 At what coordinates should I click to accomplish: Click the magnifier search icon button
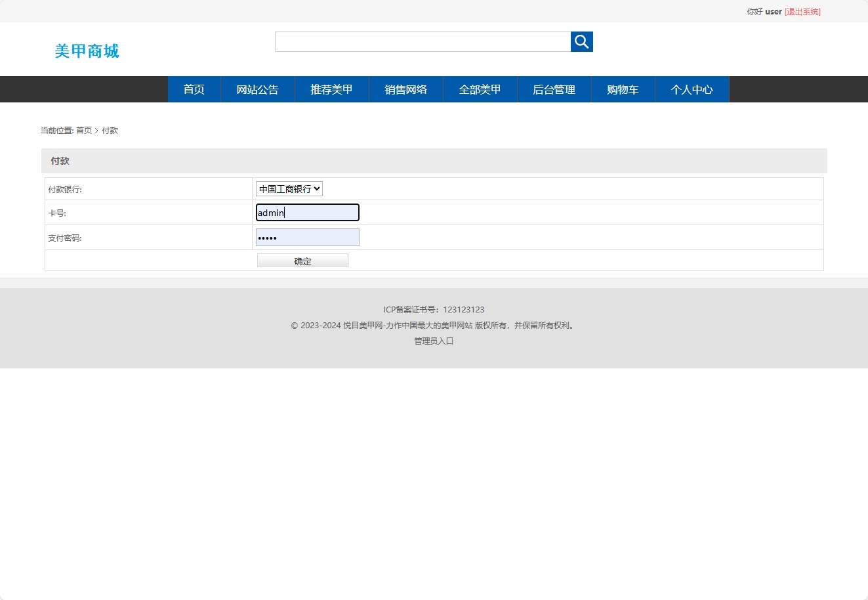click(x=581, y=41)
